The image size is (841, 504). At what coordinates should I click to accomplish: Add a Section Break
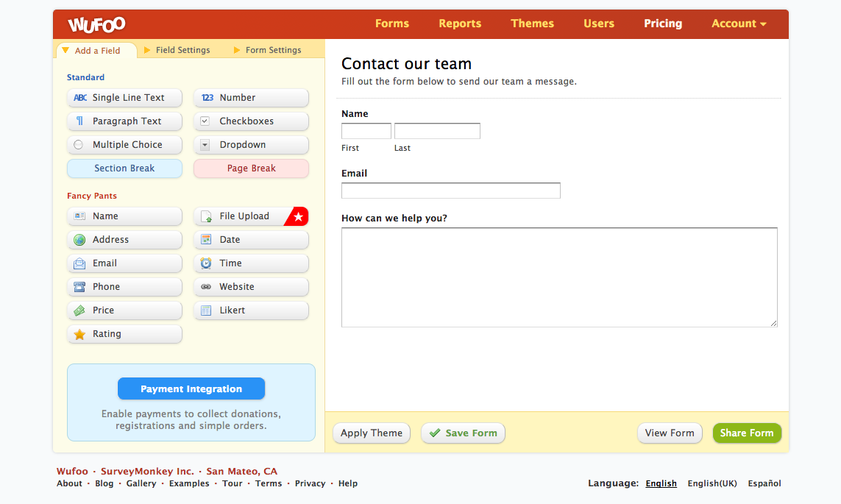[124, 168]
